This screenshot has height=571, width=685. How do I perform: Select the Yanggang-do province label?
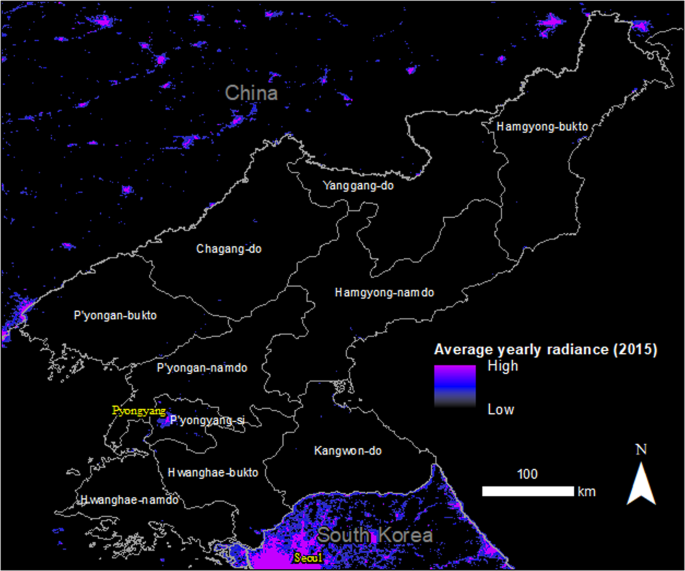[x=358, y=186]
